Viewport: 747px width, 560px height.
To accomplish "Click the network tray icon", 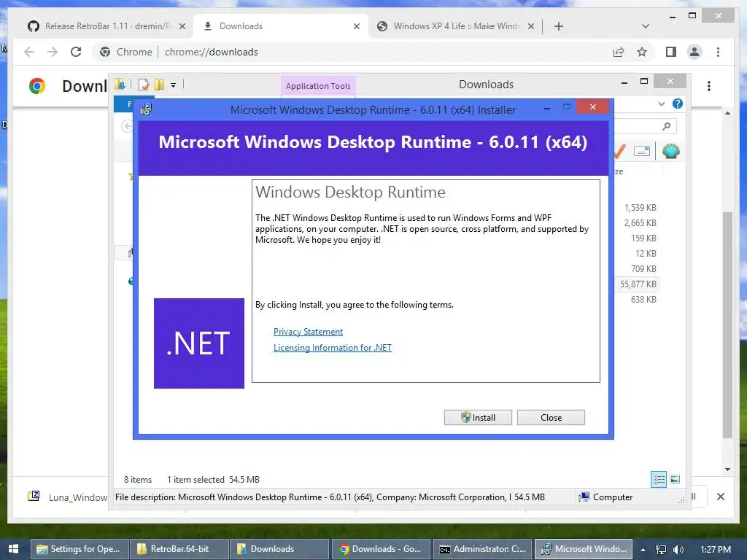I will 660,550.
